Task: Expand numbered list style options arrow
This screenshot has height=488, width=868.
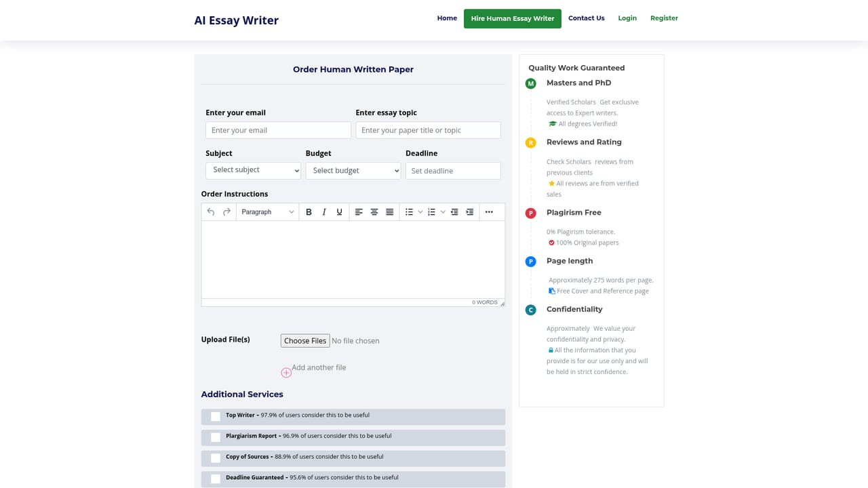Action: point(443,212)
